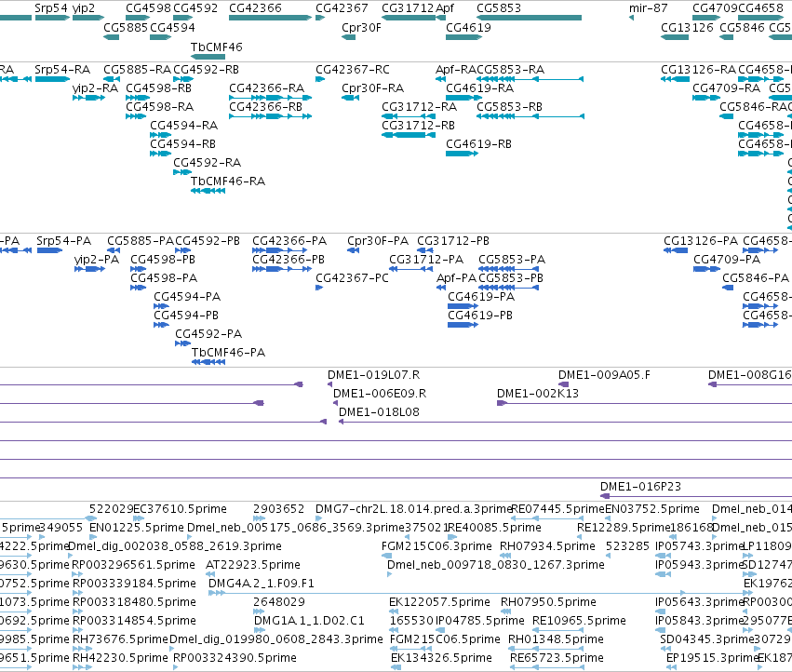Select the DME1-009A05.F clone

tap(564, 384)
